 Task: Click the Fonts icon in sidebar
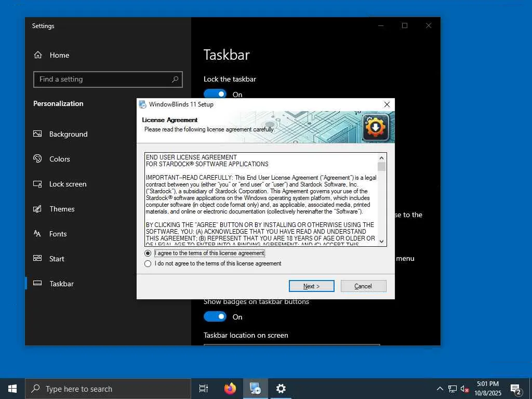[37, 233]
